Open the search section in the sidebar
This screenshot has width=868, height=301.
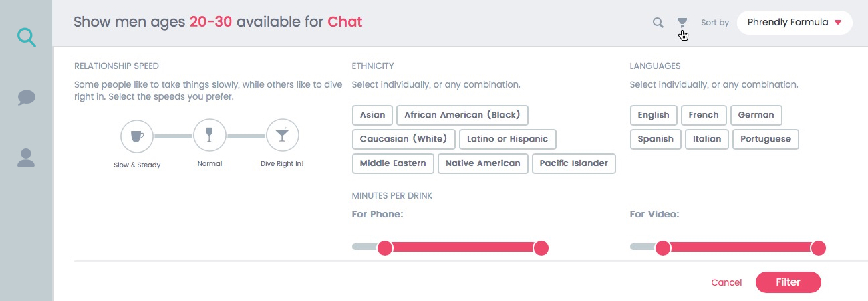pos(27,36)
